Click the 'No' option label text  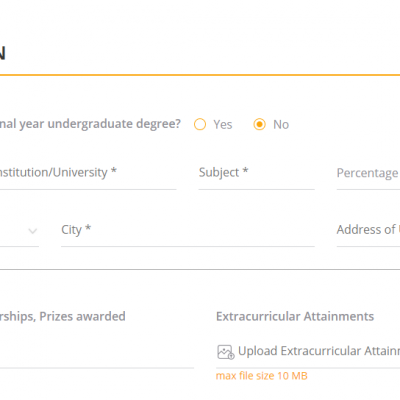click(281, 125)
